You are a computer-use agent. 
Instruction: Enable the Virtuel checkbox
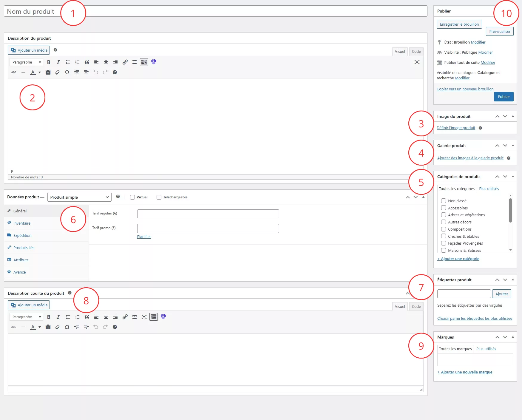click(x=132, y=197)
